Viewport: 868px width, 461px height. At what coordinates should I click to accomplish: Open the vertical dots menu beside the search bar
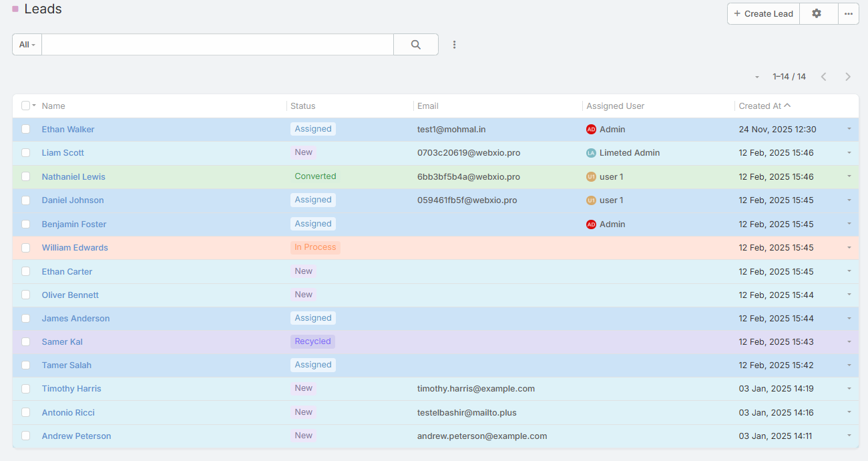pos(455,45)
